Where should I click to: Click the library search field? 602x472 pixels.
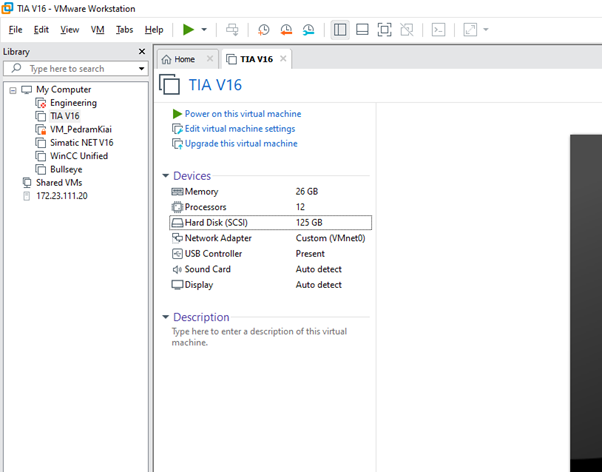[x=76, y=69]
